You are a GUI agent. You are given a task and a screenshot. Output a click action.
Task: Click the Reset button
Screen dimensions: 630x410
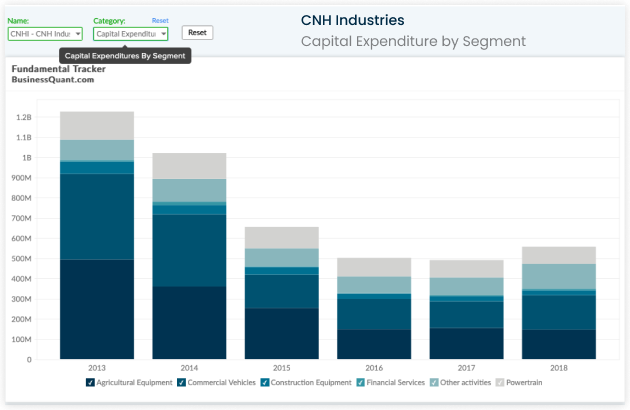pos(197,33)
